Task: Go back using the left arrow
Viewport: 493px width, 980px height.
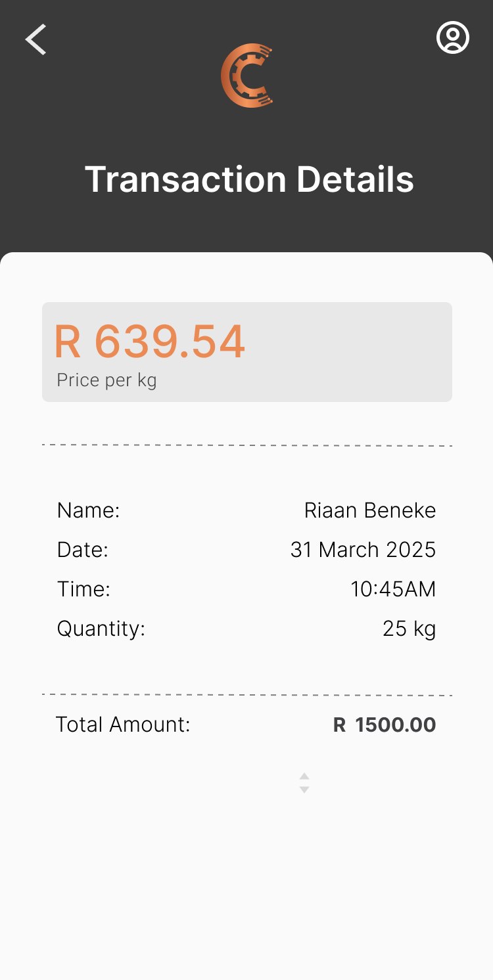Action: 36,39
